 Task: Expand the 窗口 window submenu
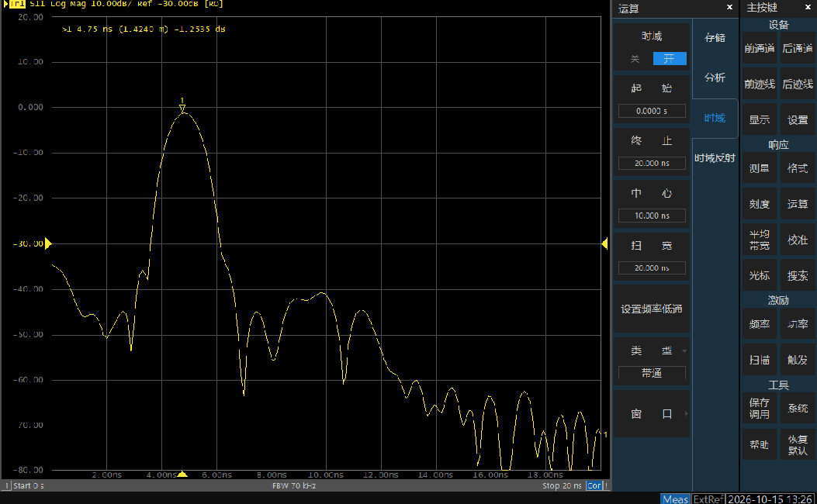(x=651, y=414)
